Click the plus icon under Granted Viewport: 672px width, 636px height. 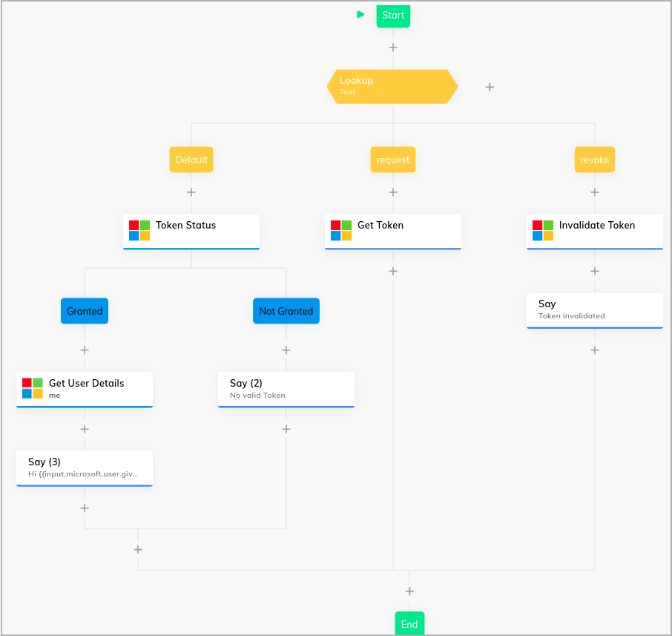(85, 350)
